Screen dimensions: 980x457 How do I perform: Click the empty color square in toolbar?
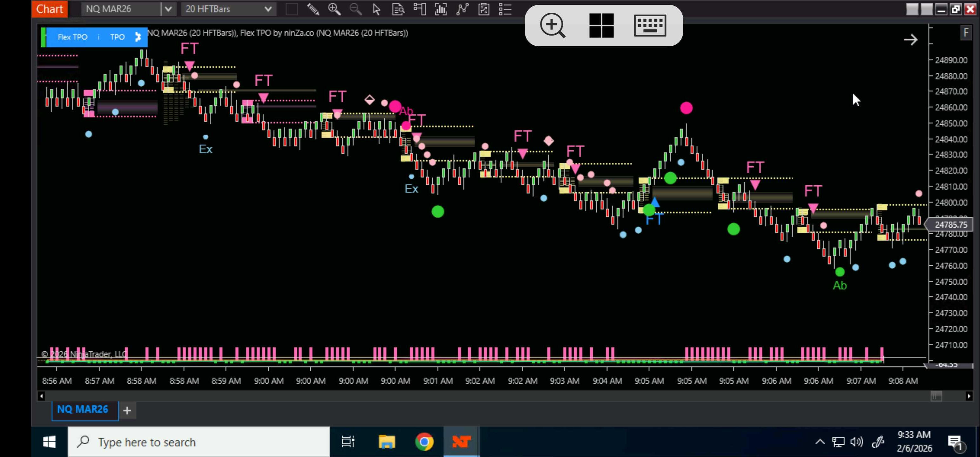coord(291,9)
